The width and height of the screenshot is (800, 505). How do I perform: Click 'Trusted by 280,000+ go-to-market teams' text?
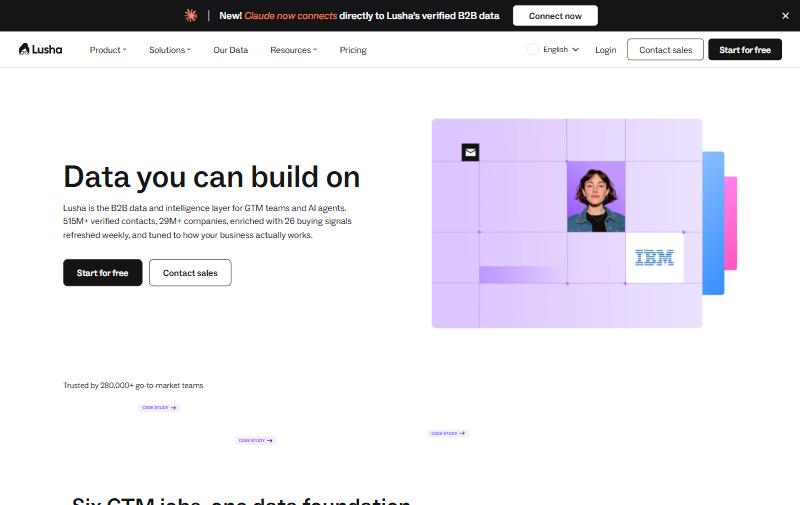click(x=133, y=385)
